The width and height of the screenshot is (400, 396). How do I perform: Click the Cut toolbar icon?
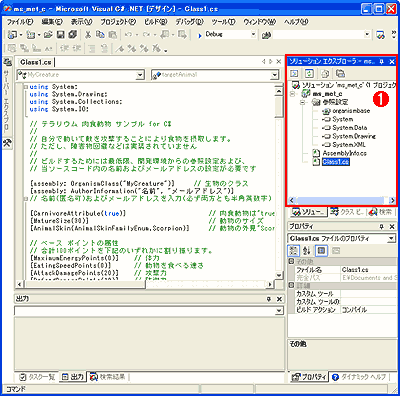click(x=88, y=35)
